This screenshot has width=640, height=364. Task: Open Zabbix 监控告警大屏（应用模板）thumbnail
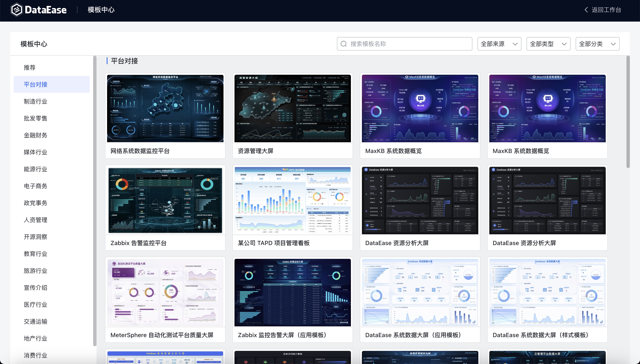pyautogui.click(x=292, y=292)
